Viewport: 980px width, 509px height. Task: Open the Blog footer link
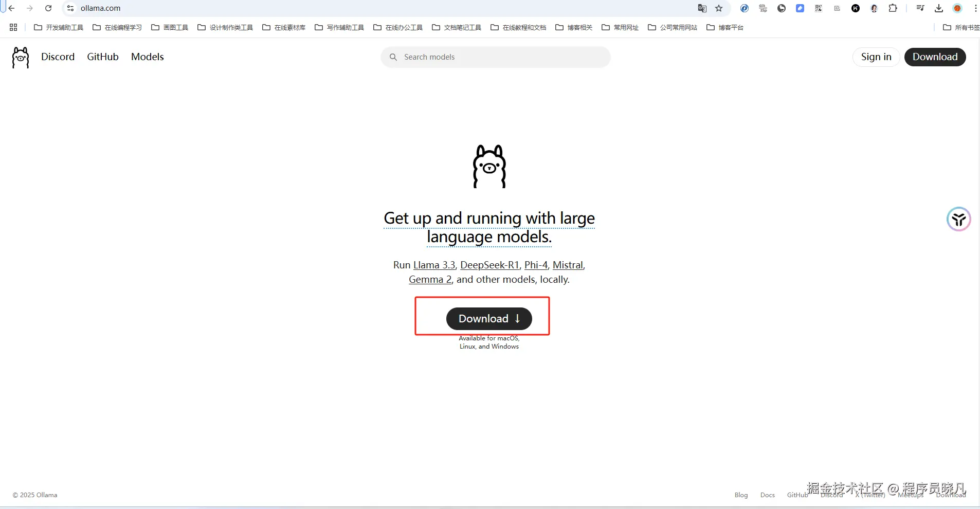(741, 495)
